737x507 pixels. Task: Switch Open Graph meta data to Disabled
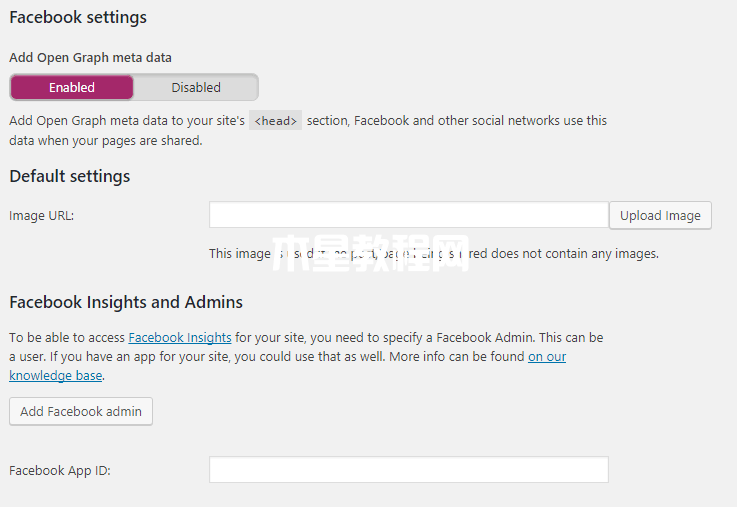pos(196,87)
